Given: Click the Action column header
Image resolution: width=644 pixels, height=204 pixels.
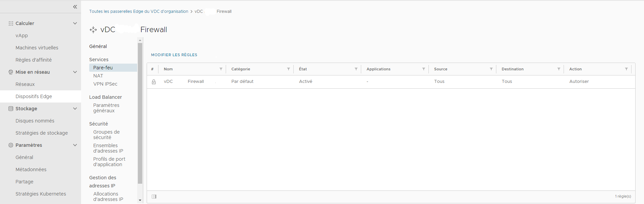Looking at the screenshot, I should 575,69.
